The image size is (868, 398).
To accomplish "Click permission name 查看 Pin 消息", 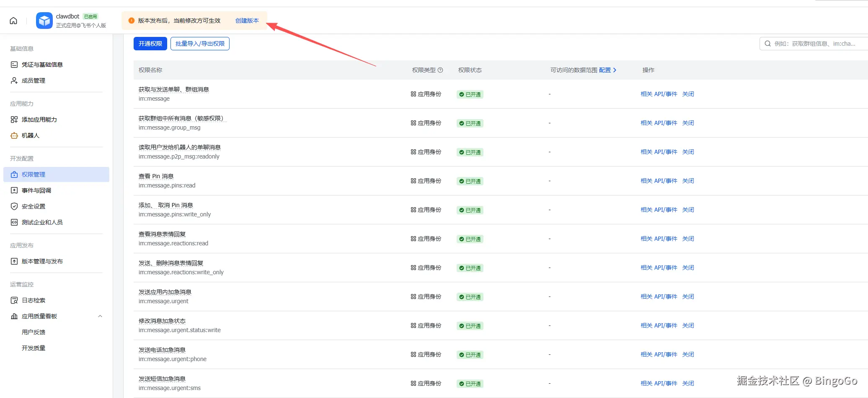I will click(156, 176).
